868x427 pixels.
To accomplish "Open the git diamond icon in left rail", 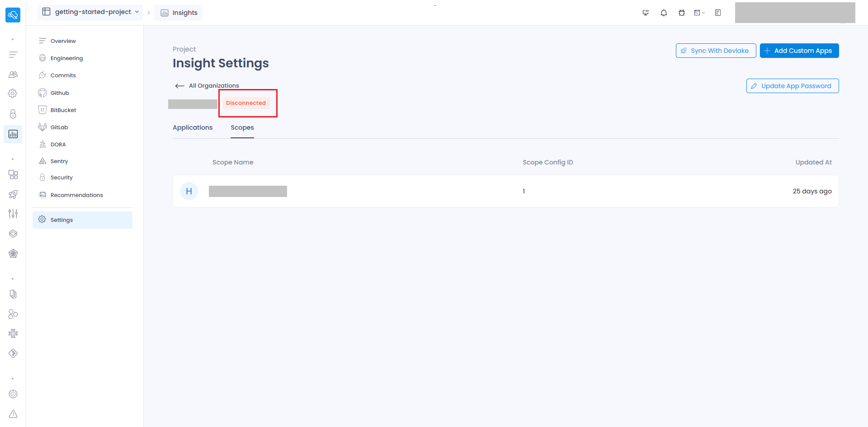I will (x=13, y=353).
